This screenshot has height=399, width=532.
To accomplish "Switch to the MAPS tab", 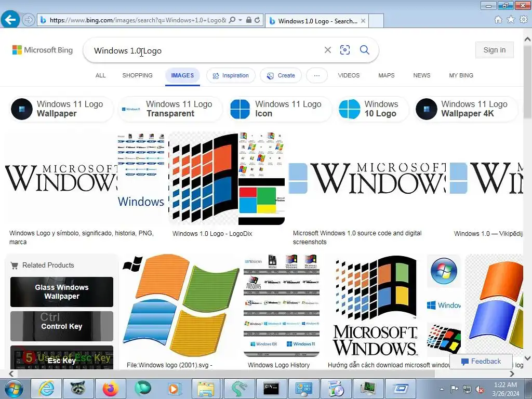I will (387, 75).
